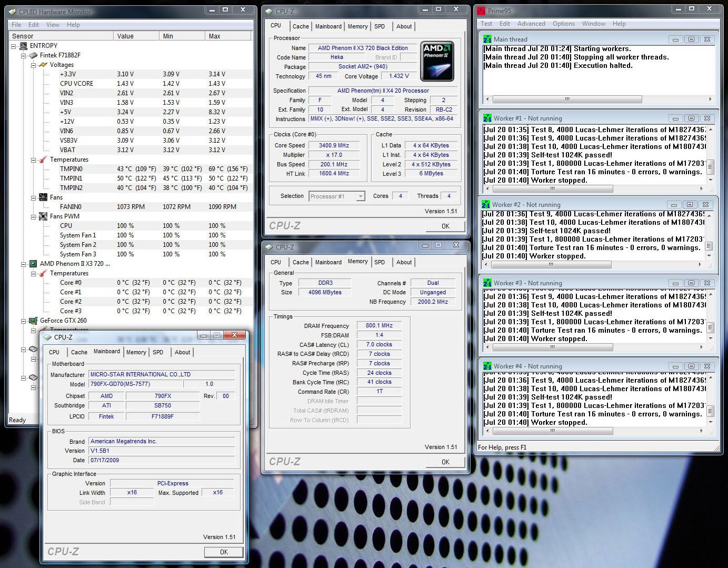
Task: Click the DRAM Frequency 800.1 MHz field
Action: 379,325
